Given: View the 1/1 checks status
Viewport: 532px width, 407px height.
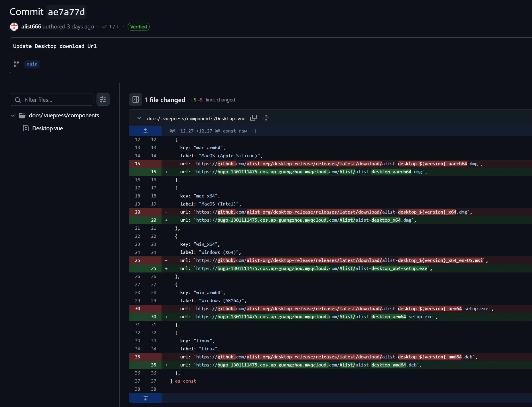Looking at the screenshot, I should tap(110, 27).
